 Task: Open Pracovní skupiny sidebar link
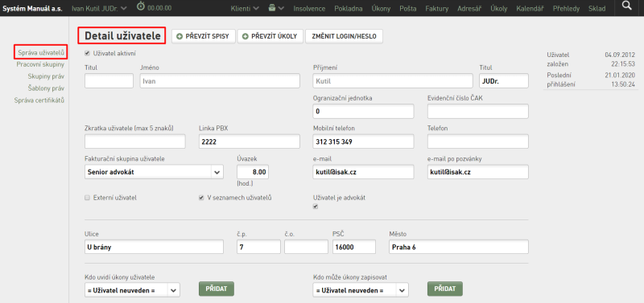pyautogui.click(x=40, y=64)
